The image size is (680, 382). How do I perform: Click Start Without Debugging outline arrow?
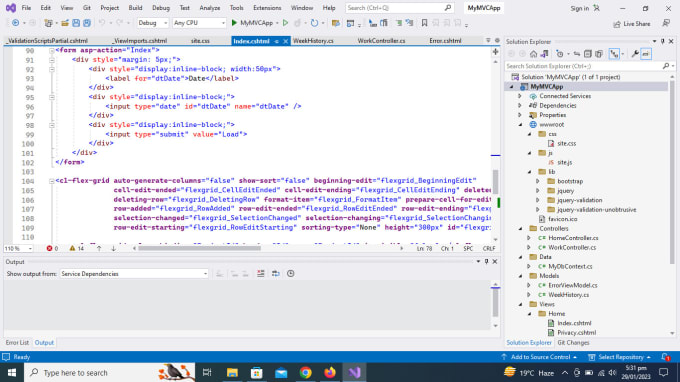click(285, 23)
